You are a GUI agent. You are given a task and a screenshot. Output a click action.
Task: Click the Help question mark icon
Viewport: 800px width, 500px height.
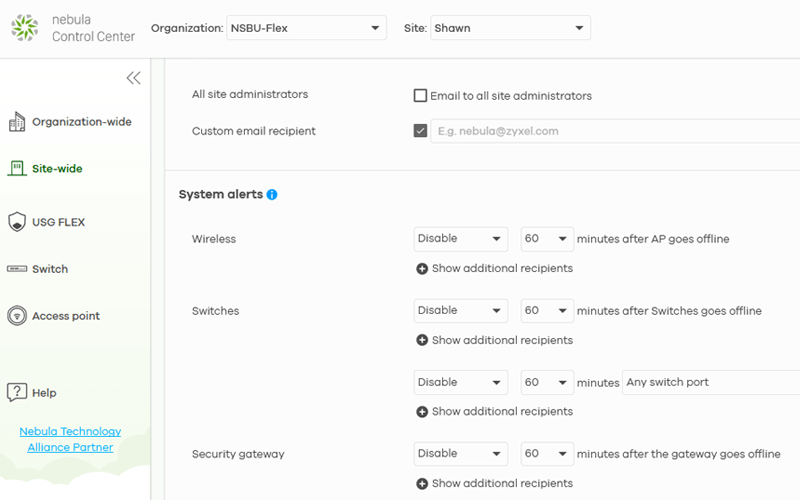tap(17, 392)
